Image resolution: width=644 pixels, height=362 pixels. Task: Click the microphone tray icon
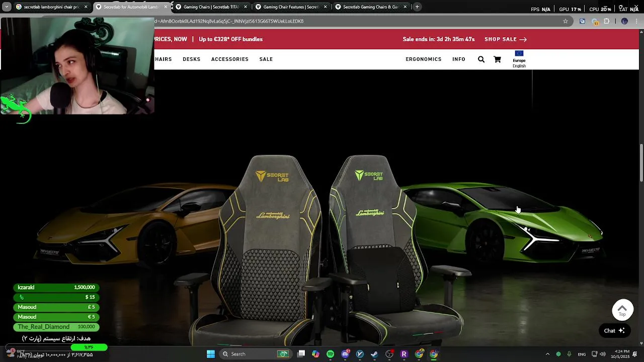(x=569, y=354)
